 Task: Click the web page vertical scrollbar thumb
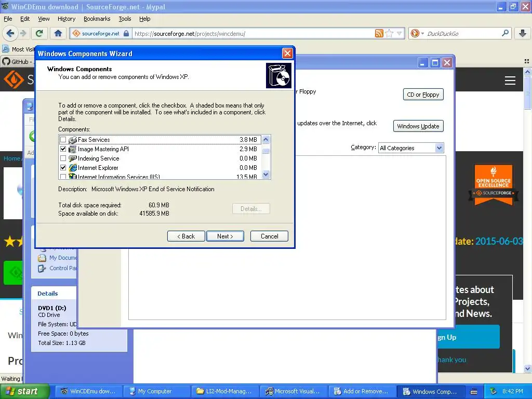(527, 92)
